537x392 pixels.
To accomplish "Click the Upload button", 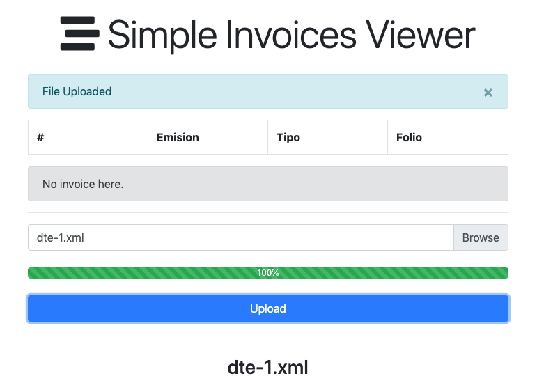I will click(x=268, y=308).
